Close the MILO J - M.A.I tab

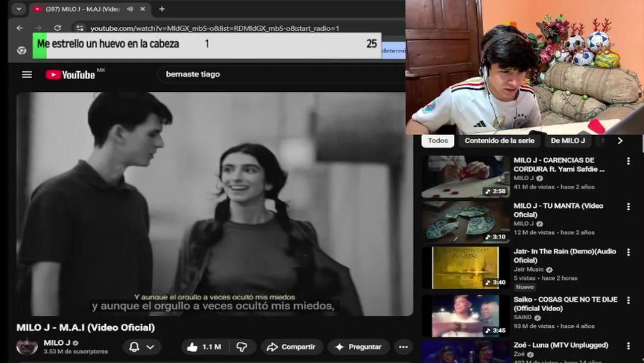143,9
